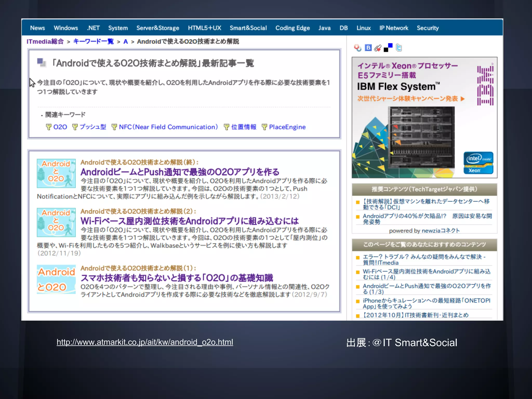The image size is (532, 399).
Task: Click ITmedia総合 breadcrumb link
Action: (x=45, y=42)
